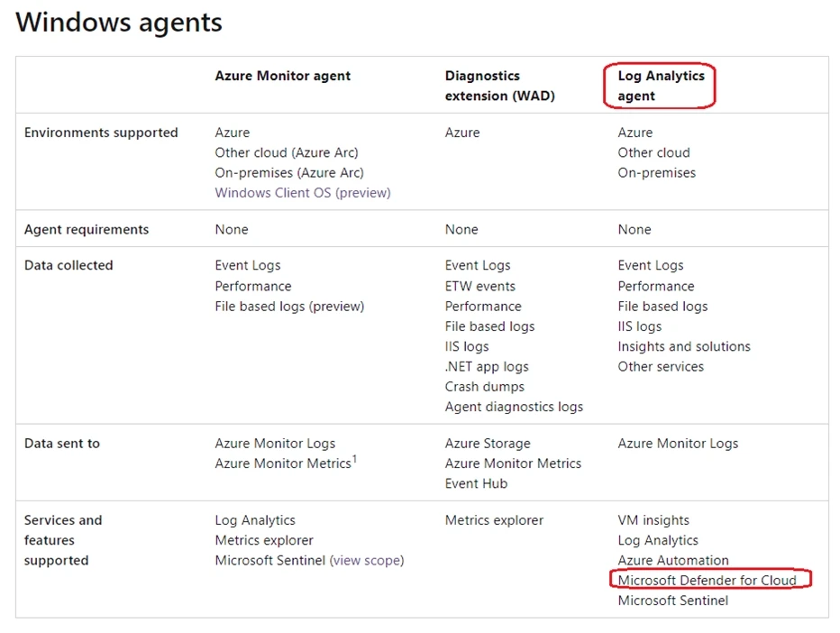Click the ETW events entry
Image resolution: width=840 pixels, height=633 pixels.
point(479,287)
